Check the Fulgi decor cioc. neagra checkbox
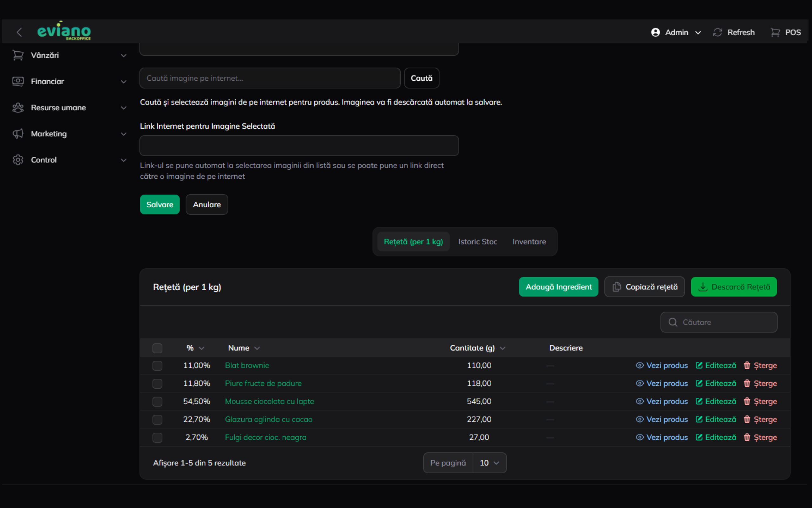The width and height of the screenshot is (812, 508). pyautogui.click(x=157, y=438)
